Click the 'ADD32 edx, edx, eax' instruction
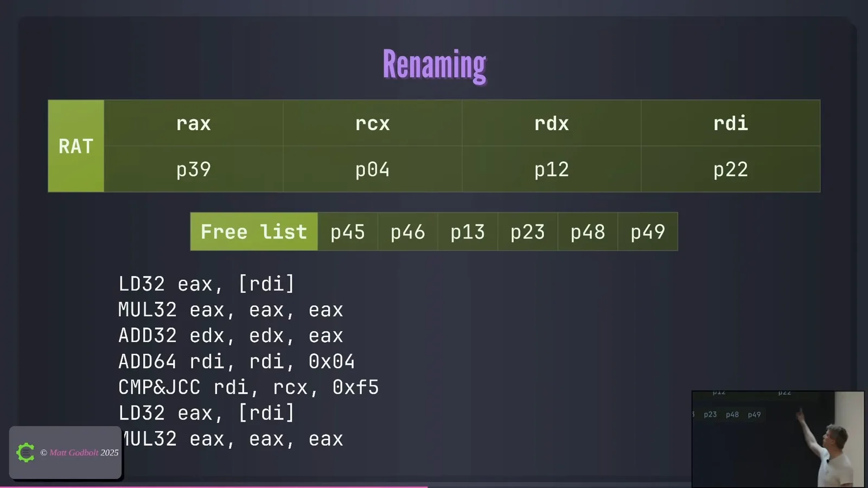The width and height of the screenshot is (868, 488). (x=231, y=336)
